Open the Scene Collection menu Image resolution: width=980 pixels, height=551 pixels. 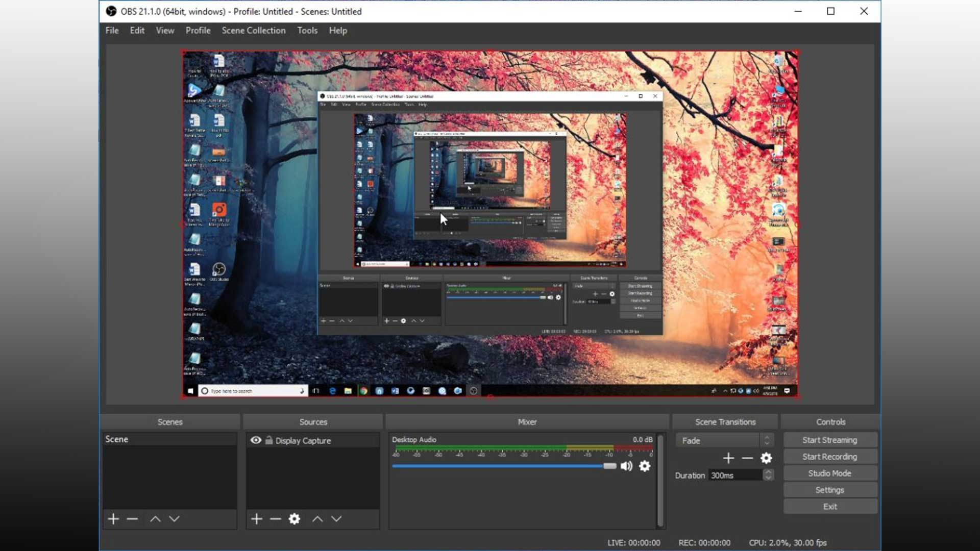(254, 30)
